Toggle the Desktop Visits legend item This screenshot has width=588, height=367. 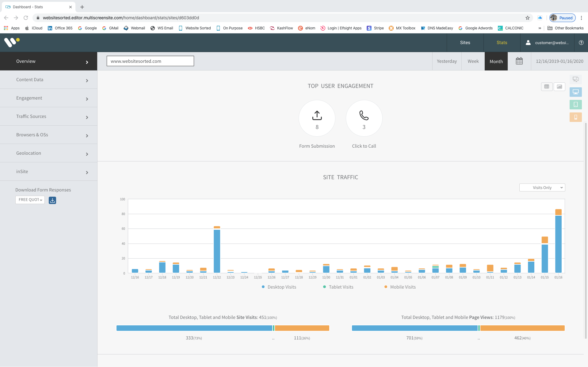[279, 287]
